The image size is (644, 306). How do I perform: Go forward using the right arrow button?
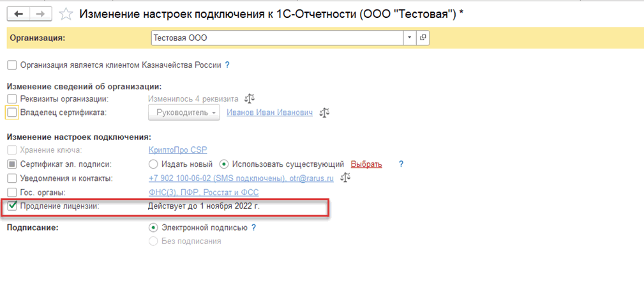[x=41, y=14]
